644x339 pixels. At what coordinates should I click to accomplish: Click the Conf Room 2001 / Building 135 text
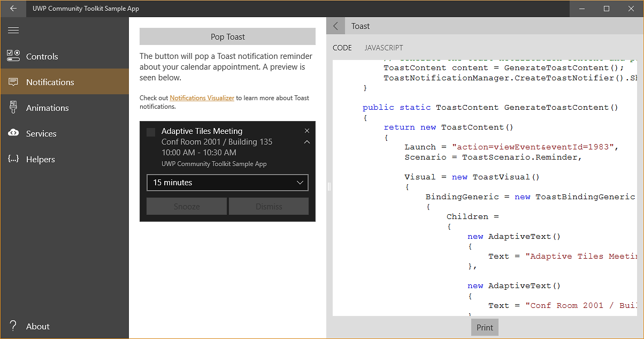tap(217, 142)
